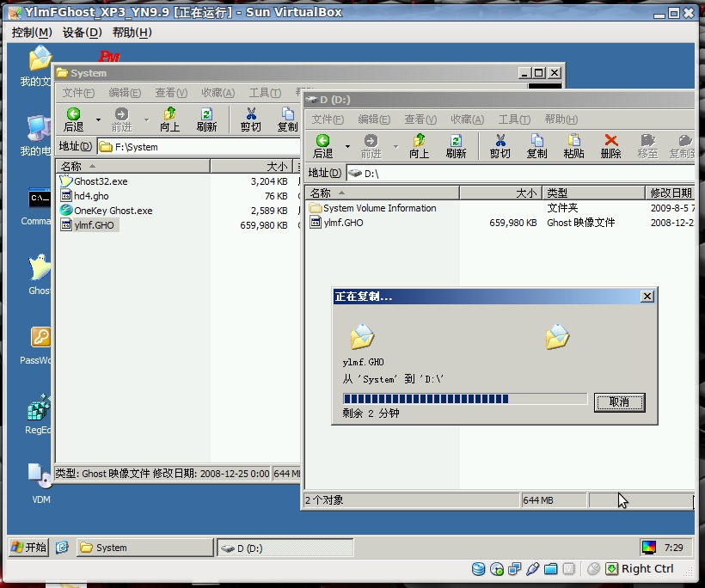Open Forward history dropdown in System window
The width and height of the screenshot is (705, 588).
tap(146, 120)
